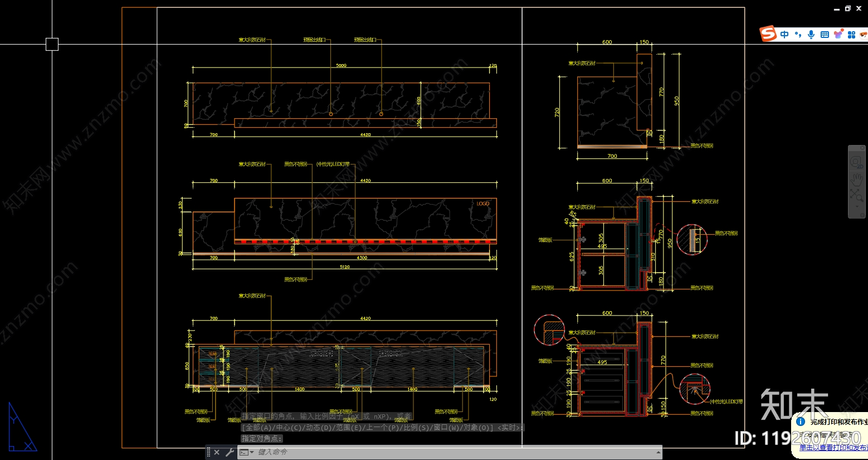The image size is (868, 460).
Task: Open plot and publish details link
Action: pos(833,448)
